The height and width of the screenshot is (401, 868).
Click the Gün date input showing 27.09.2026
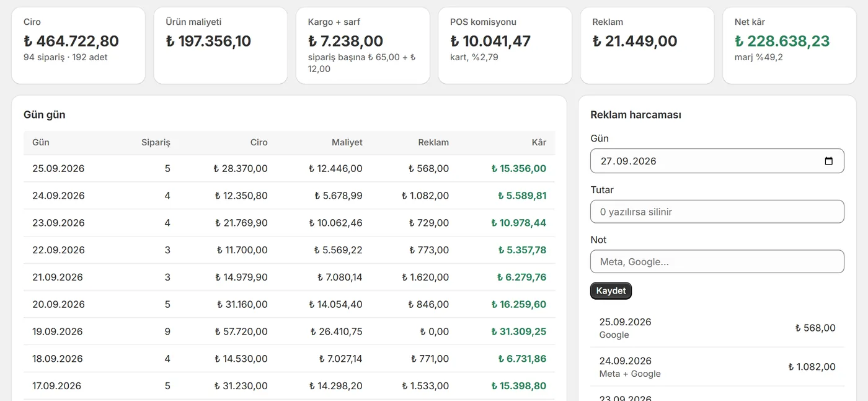coord(717,161)
